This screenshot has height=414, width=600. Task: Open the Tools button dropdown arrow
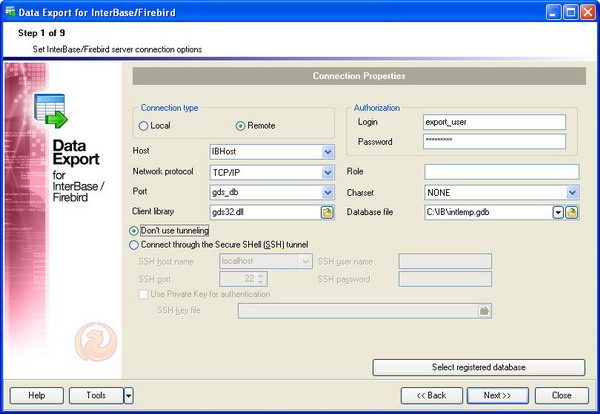129,396
